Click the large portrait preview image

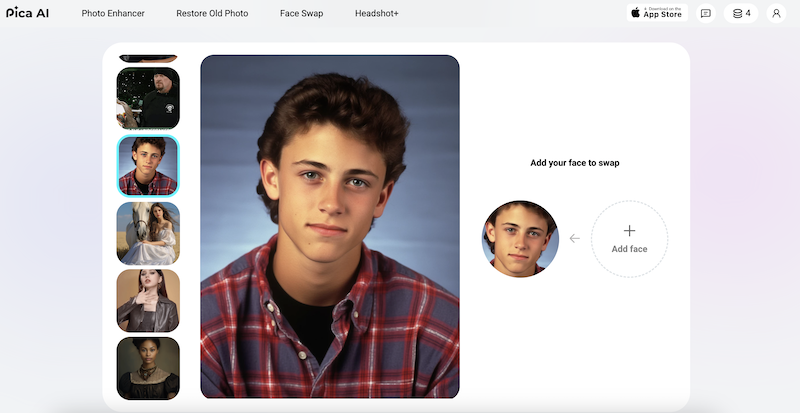tap(330, 227)
